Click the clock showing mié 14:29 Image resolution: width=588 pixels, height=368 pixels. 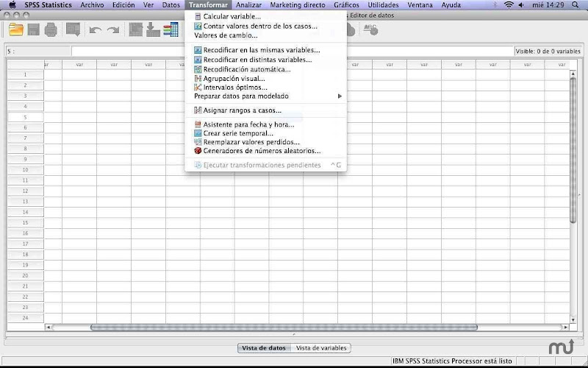[548, 5]
